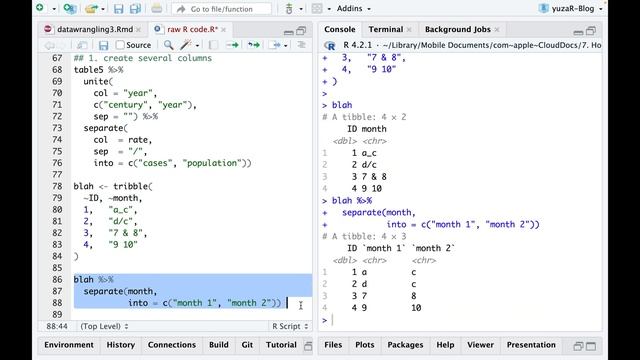Open the (Top Level) scope selector
The image size is (640, 360).
click(104, 327)
